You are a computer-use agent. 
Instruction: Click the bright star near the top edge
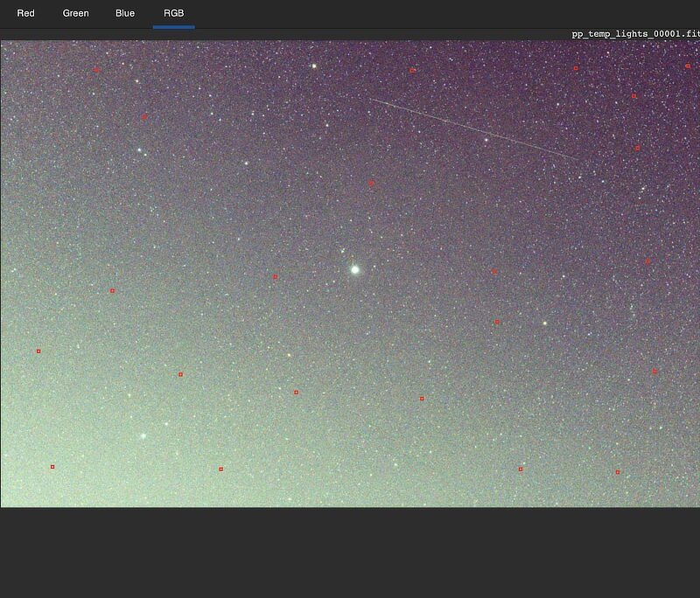313,66
